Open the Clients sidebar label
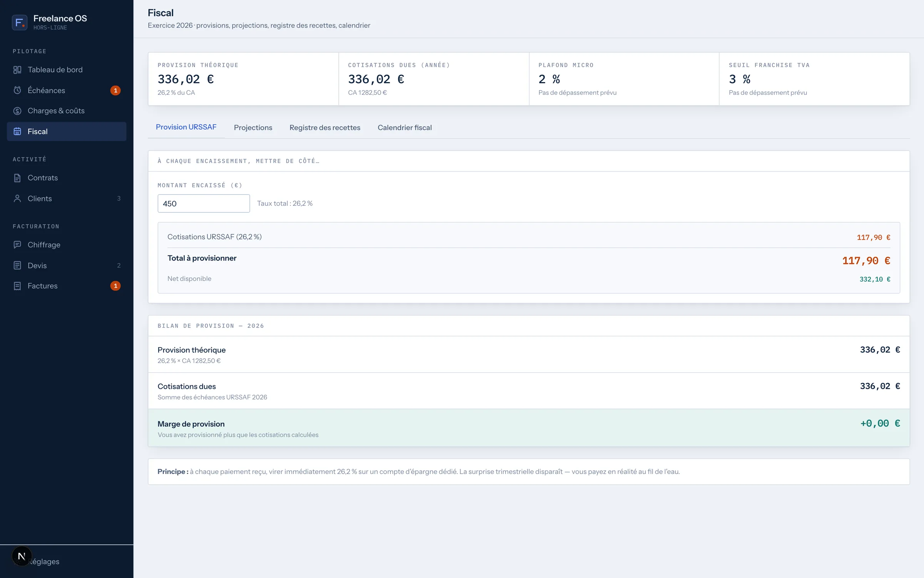The image size is (924, 578). click(x=40, y=198)
